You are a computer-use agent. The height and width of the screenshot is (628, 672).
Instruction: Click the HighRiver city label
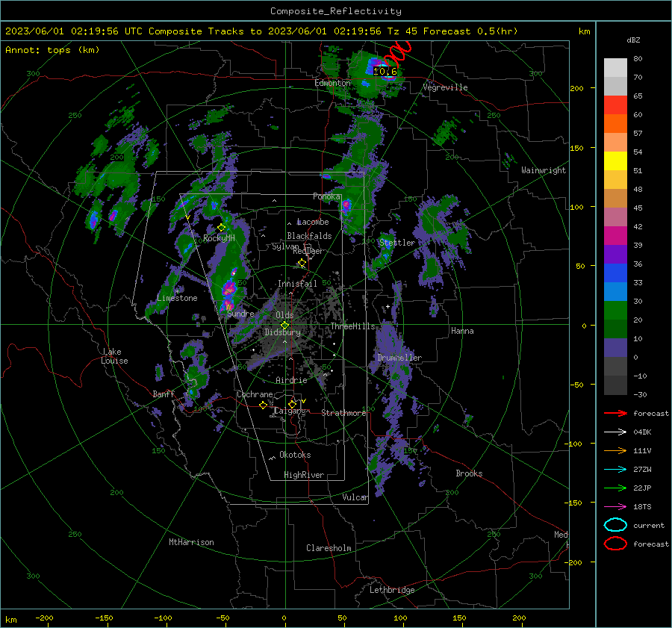(304, 475)
